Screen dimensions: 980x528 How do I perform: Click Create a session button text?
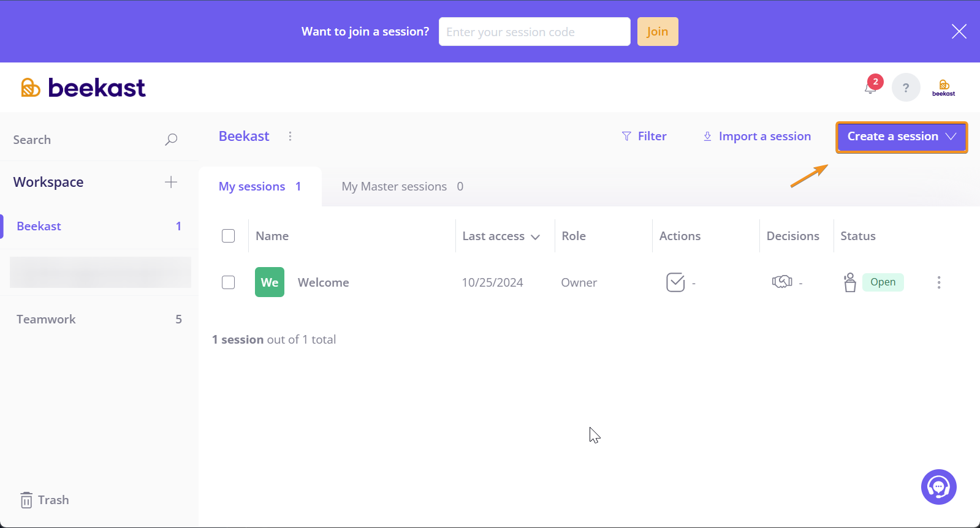pyautogui.click(x=893, y=136)
